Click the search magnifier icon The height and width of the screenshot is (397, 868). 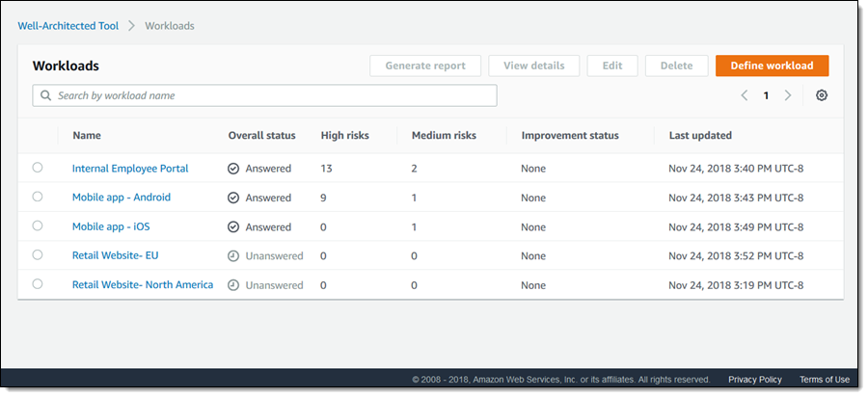click(45, 95)
